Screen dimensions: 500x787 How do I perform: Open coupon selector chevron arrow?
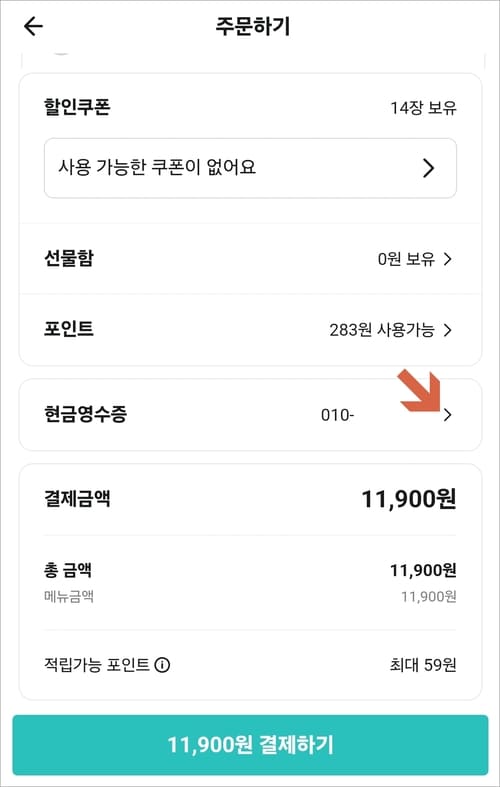pos(428,169)
